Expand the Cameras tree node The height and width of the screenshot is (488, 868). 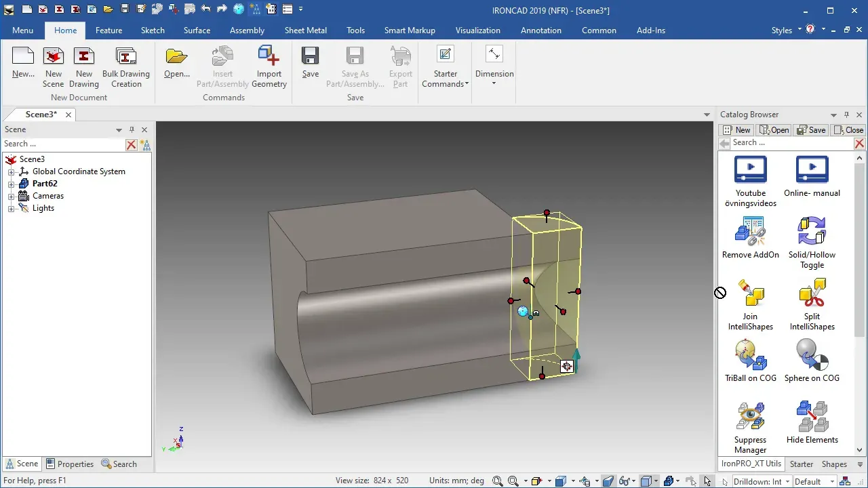coord(11,197)
